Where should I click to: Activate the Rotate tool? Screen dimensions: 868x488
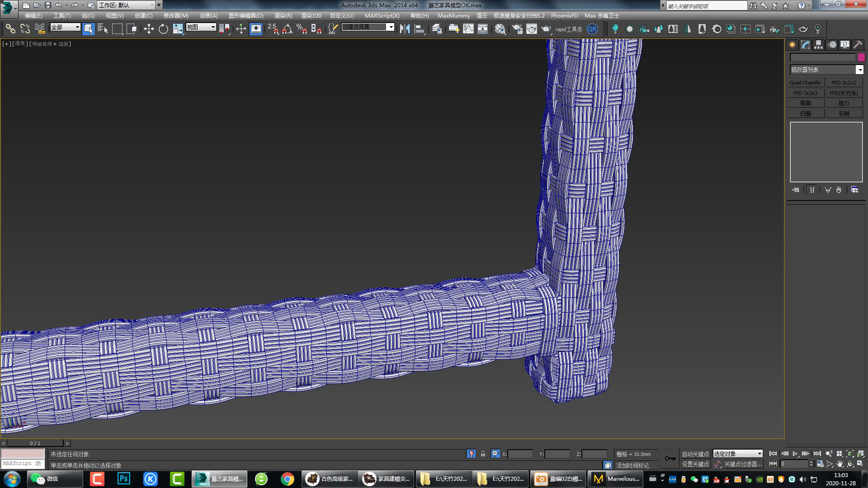click(163, 29)
